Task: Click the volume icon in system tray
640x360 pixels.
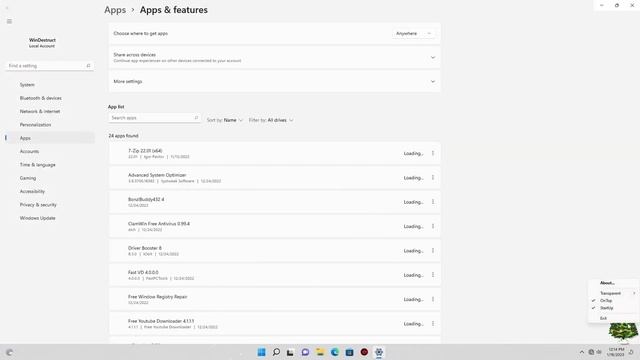Action: [599, 352]
